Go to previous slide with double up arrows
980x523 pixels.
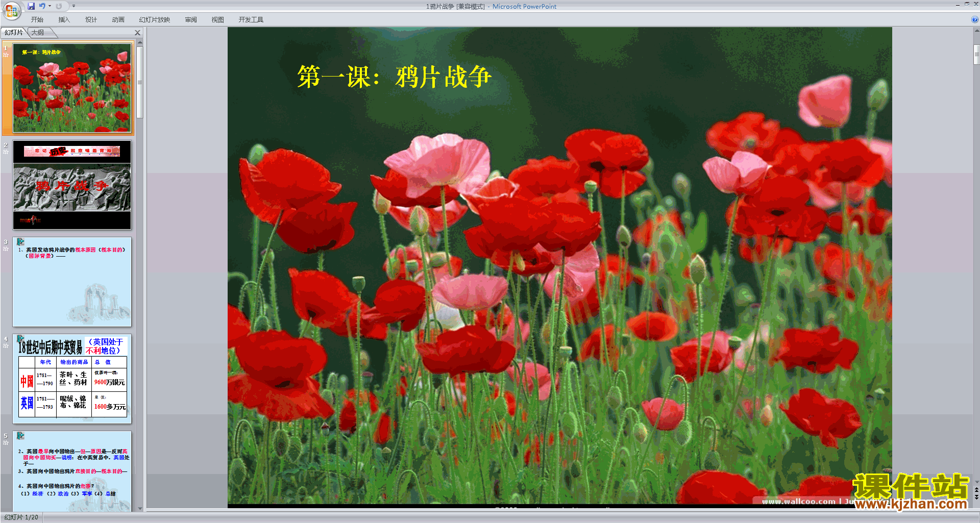(976, 490)
